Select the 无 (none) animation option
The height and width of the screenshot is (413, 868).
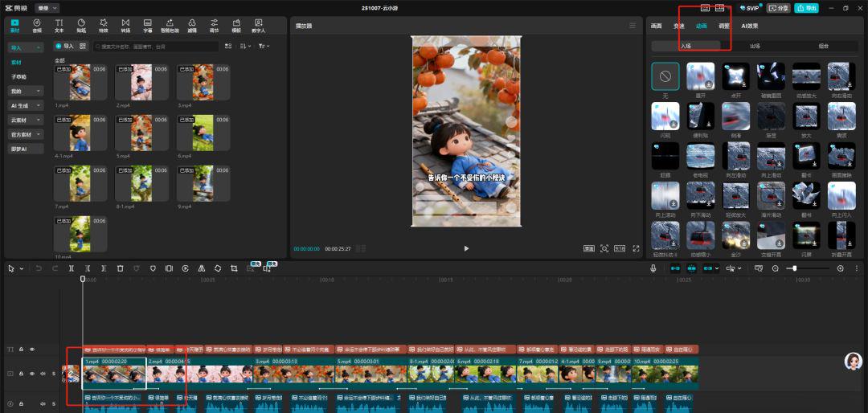click(665, 76)
